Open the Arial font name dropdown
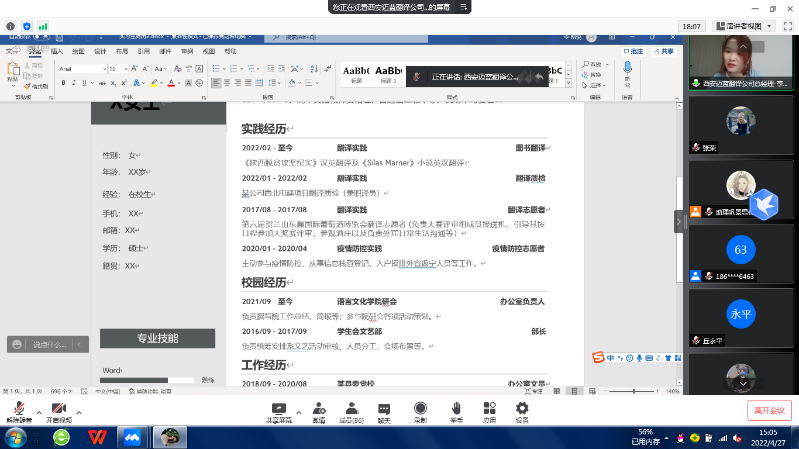The image size is (799, 449). 80,69
